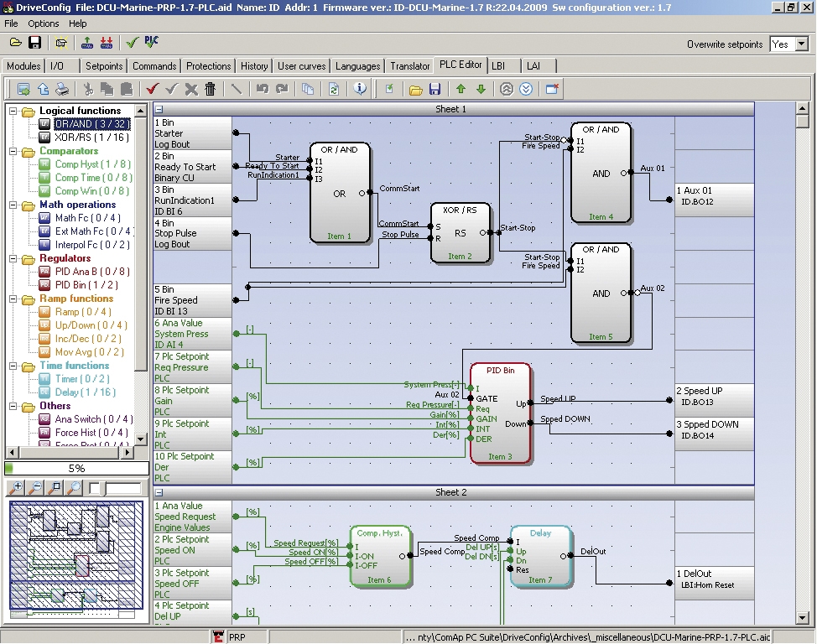This screenshot has width=817, height=644.
Task: Click the scissors cut icon
Action: tap(87, 89)
